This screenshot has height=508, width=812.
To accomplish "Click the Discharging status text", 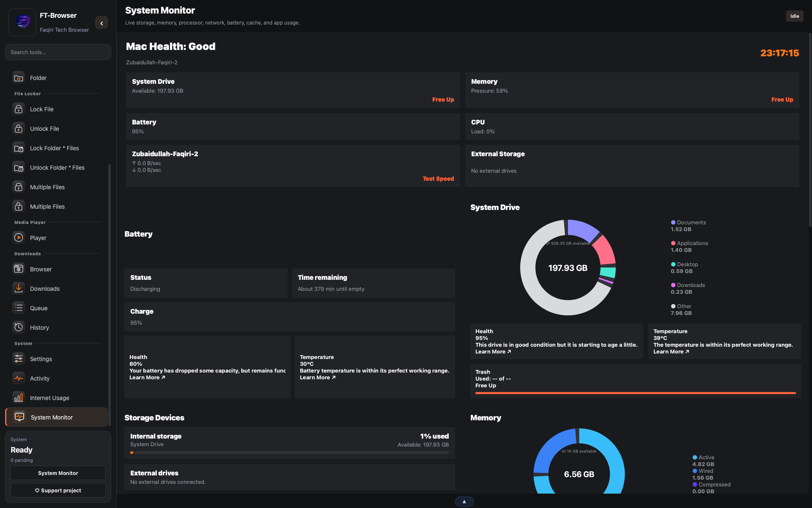I will (145, 289).
